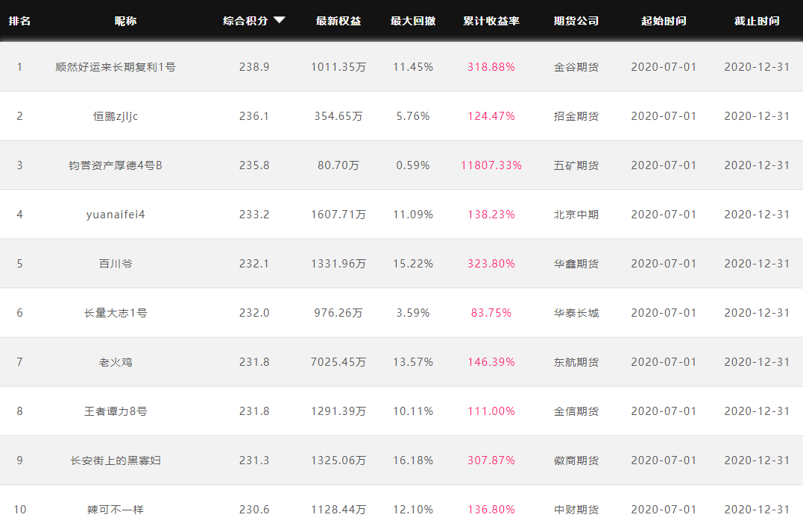Click equity value 1607.71万

(338, 215)
